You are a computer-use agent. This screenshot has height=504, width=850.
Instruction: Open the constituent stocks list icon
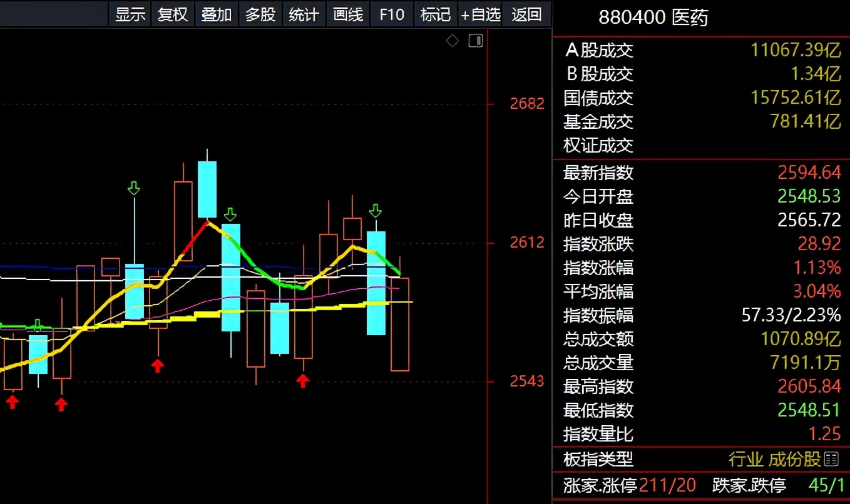(x=831, y=460)
